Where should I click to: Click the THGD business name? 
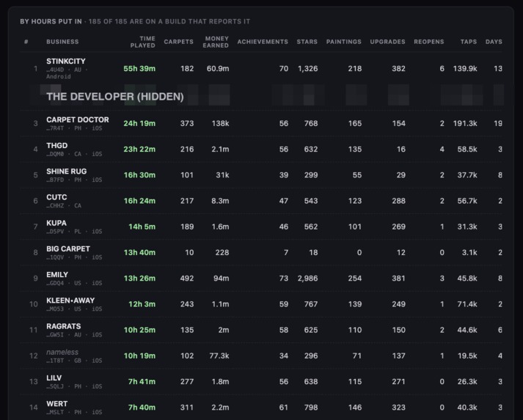tap(57, 146)
